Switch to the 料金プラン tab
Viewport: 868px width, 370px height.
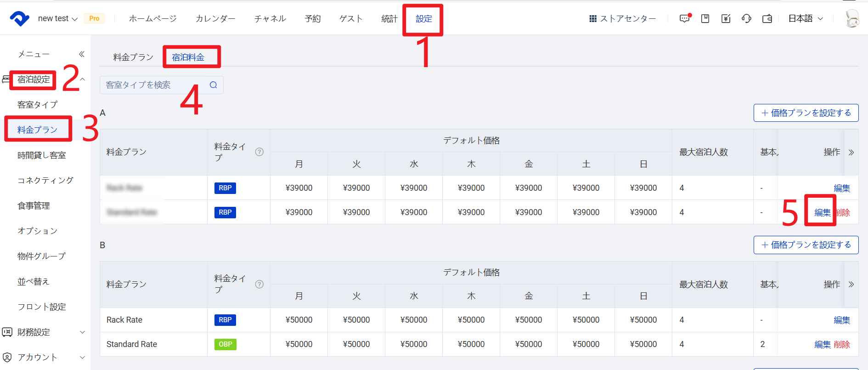tap(133, 57)
